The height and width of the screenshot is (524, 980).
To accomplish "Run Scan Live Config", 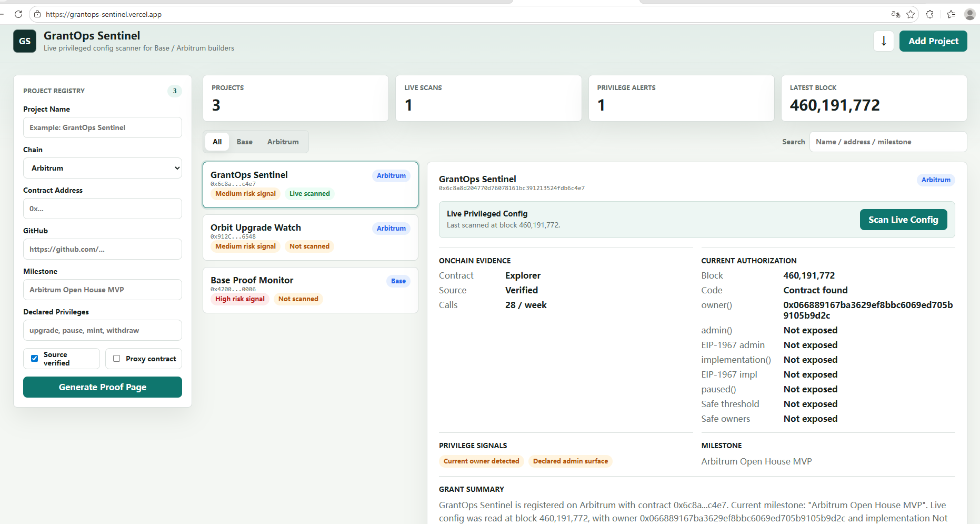I will click(903, 220).
